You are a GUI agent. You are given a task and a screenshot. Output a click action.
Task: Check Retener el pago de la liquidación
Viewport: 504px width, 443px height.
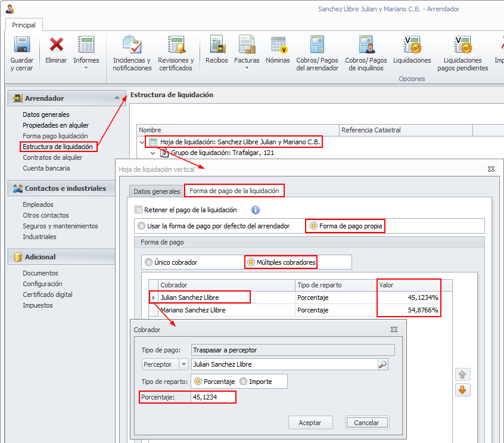[139, 210]
